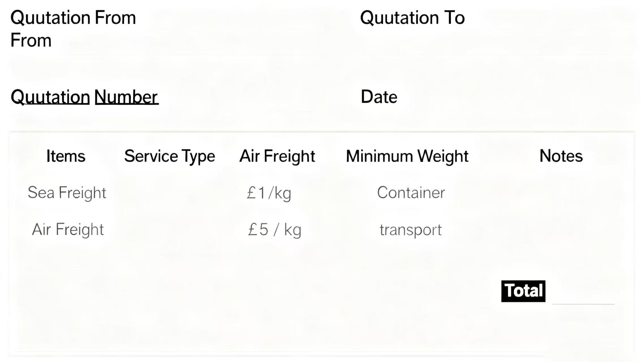The image size is (644, 362).
Task: Select the Container cell
Action: coord(411,193)
